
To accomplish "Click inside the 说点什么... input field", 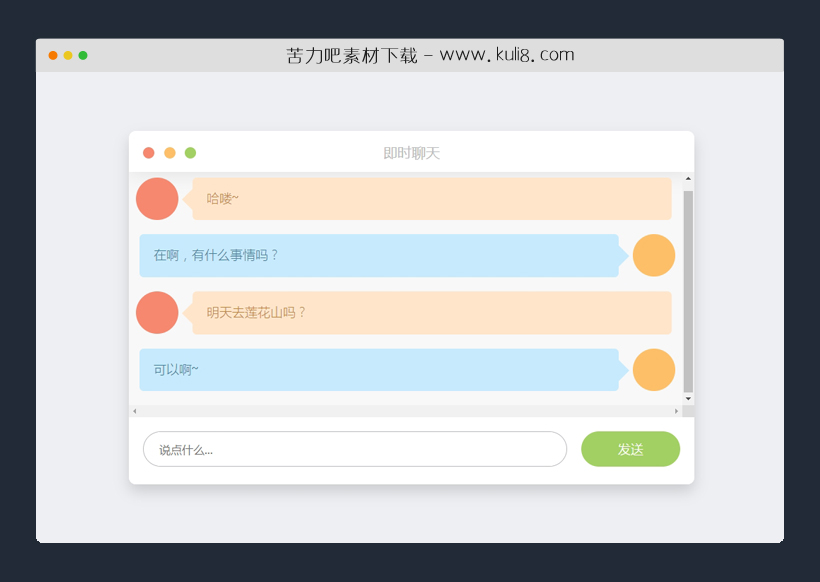I will (355, 449).
